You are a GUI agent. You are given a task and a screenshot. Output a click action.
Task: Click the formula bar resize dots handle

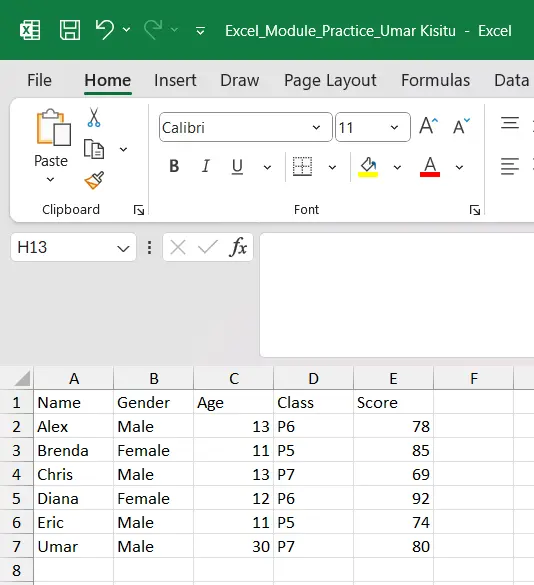coord(149,247)
